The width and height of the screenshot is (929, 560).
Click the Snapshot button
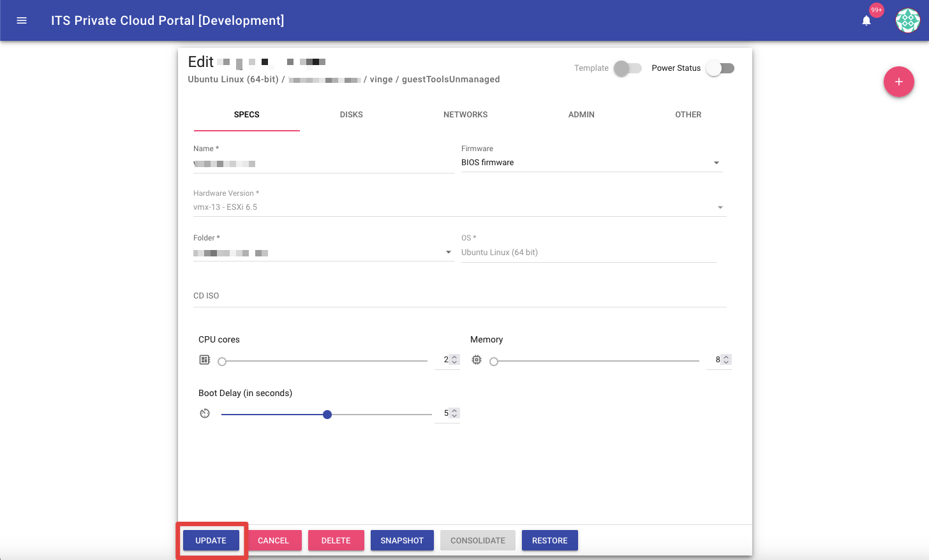coord(402,540)
